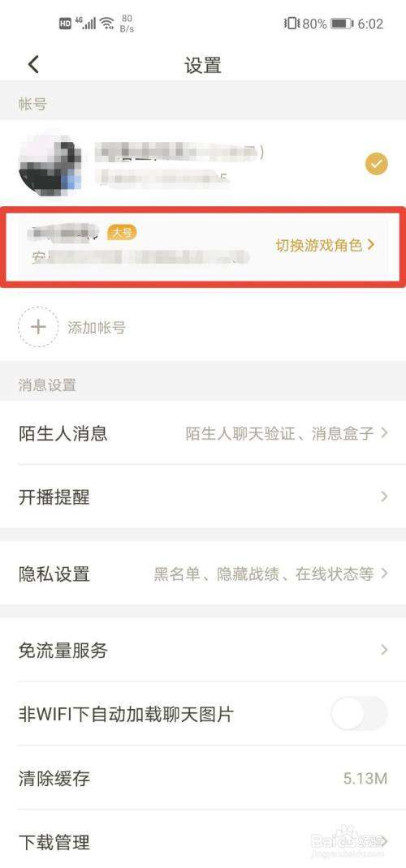Tap the vibrate mode icon in status bar
Image resolution: width=406 pixels, height=868 pixels.
pos(292,24)
